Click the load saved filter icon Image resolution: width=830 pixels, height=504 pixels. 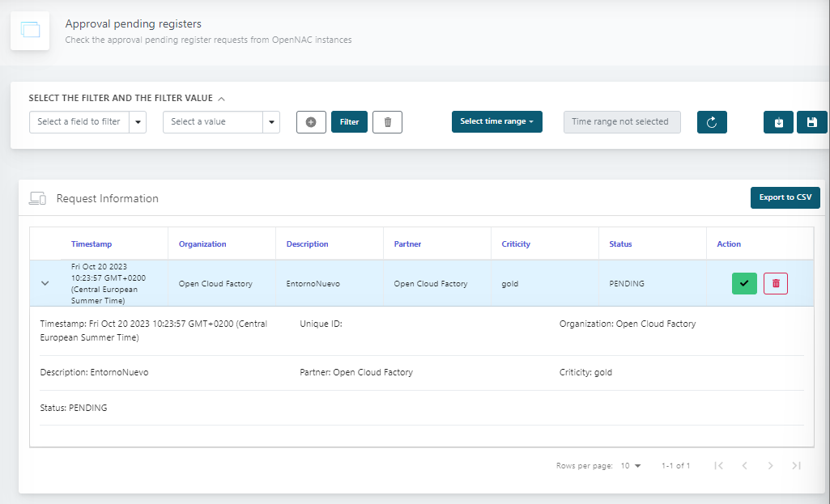click(x=778, y=122)
